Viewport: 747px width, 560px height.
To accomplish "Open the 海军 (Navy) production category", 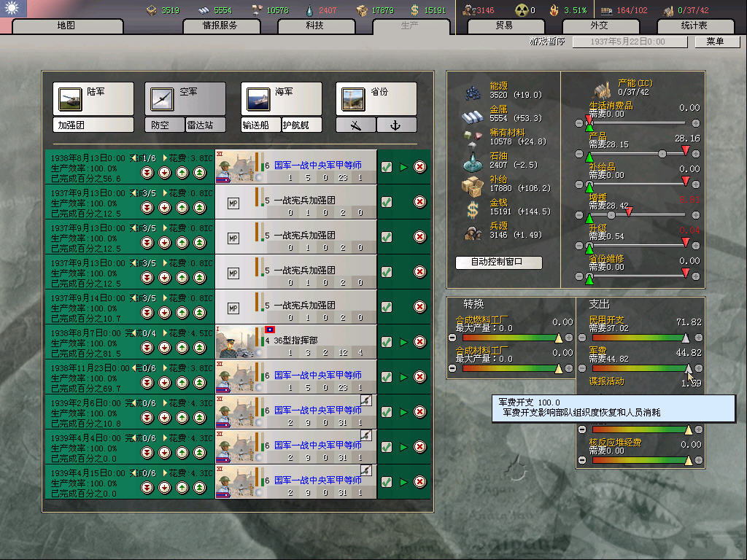I will coord(281,98).
